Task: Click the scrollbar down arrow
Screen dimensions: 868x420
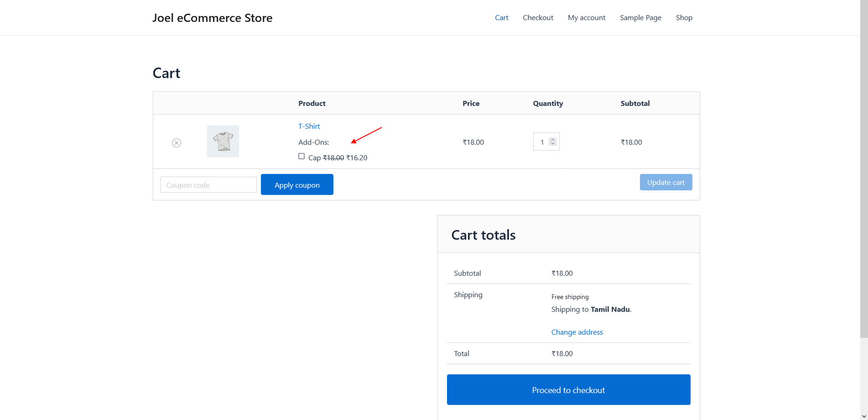Action: pyautogui.click(x=864, y=415)
